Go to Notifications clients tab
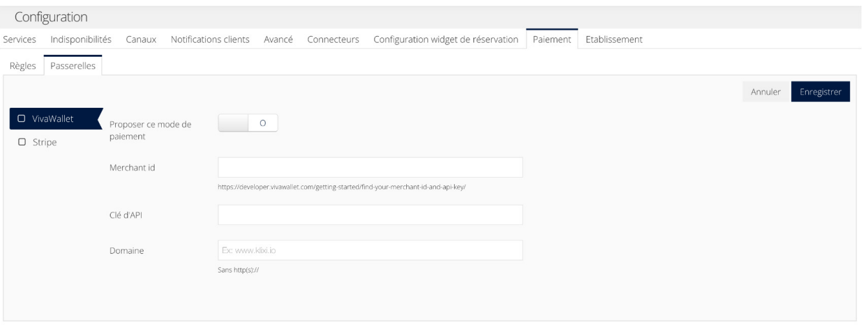 210,39
